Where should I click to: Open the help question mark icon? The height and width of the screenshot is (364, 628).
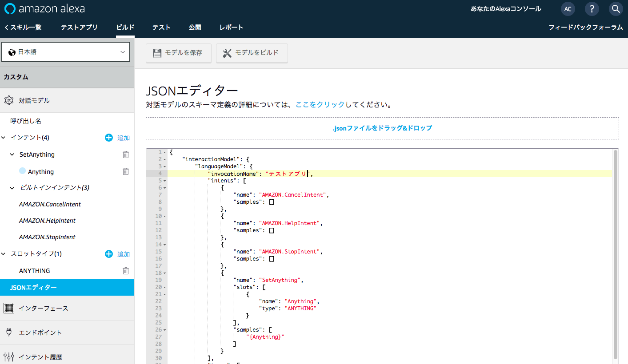(592, 9)
